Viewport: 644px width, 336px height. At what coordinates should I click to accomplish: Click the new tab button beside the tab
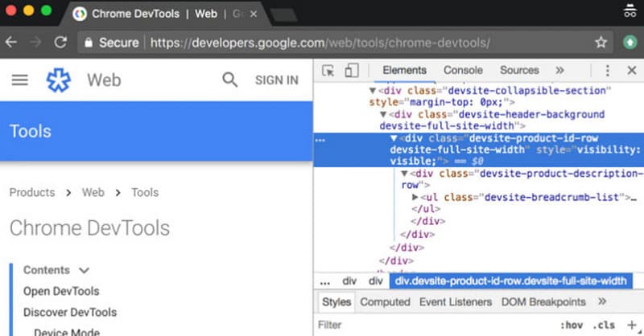point(284,14)
